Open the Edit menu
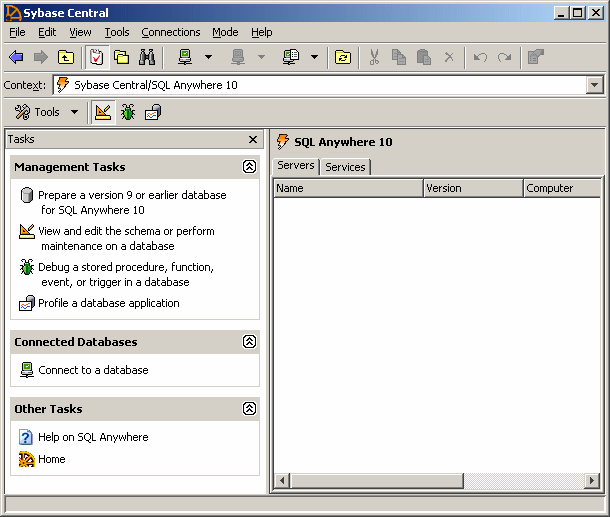The height and width of the screenshot is (517, 610). [x=47, y=32]
